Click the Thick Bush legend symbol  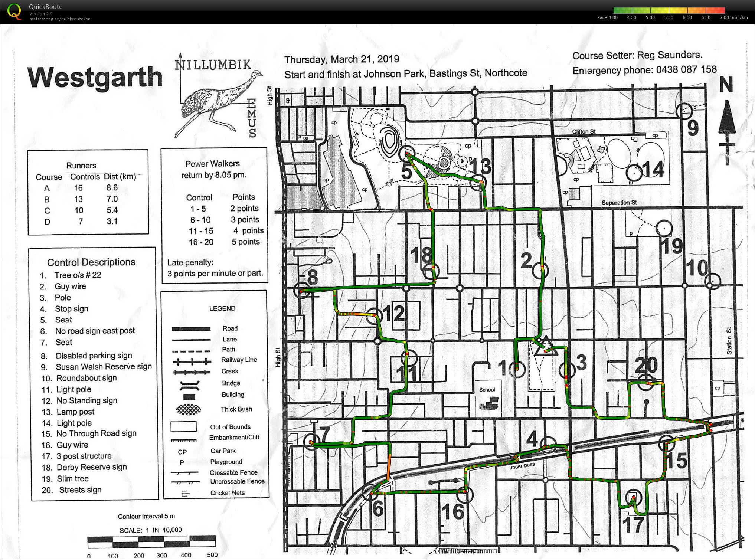(189, 409)
